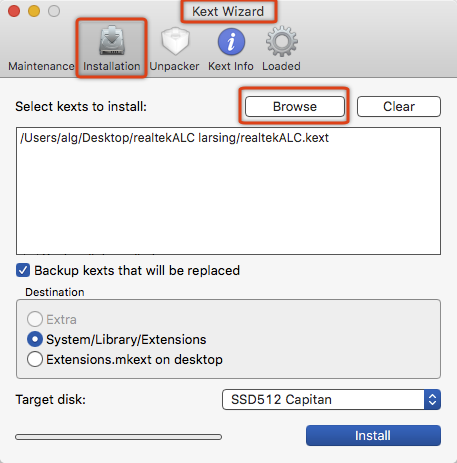Viewport: 457px width, 463px height.
Task: Uncheck Backup kexts that will be replaced
Action: point(23,270)
